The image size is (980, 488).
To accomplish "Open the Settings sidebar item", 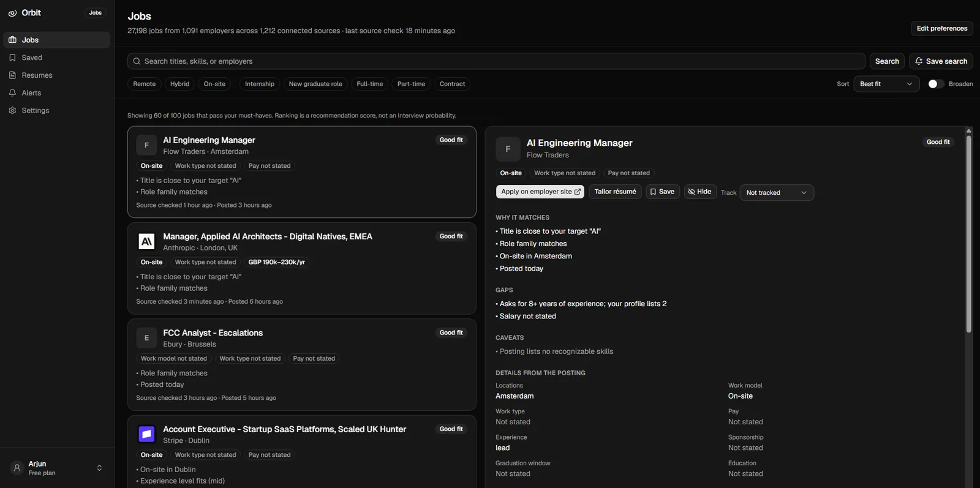I will 57,111.
